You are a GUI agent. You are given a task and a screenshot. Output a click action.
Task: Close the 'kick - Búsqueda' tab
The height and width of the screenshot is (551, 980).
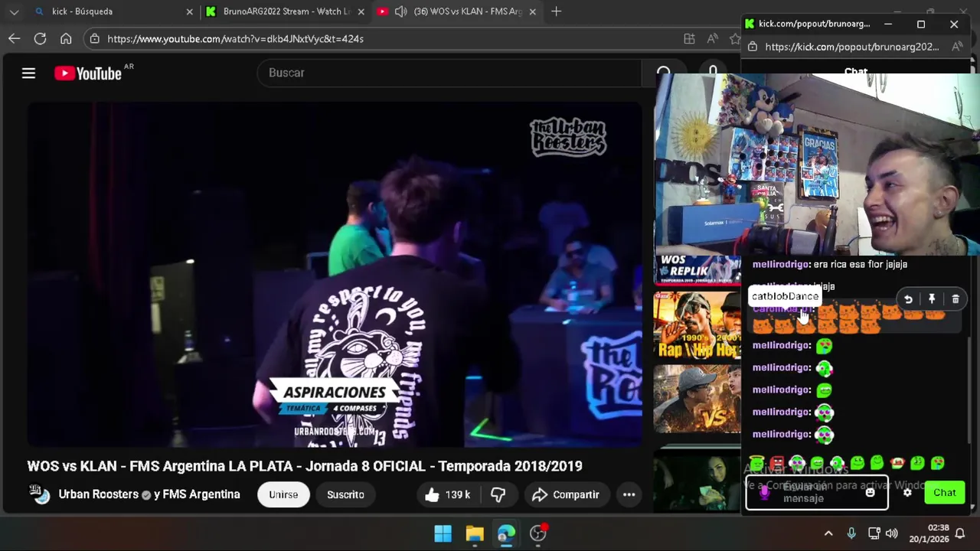tap(189, 11)
